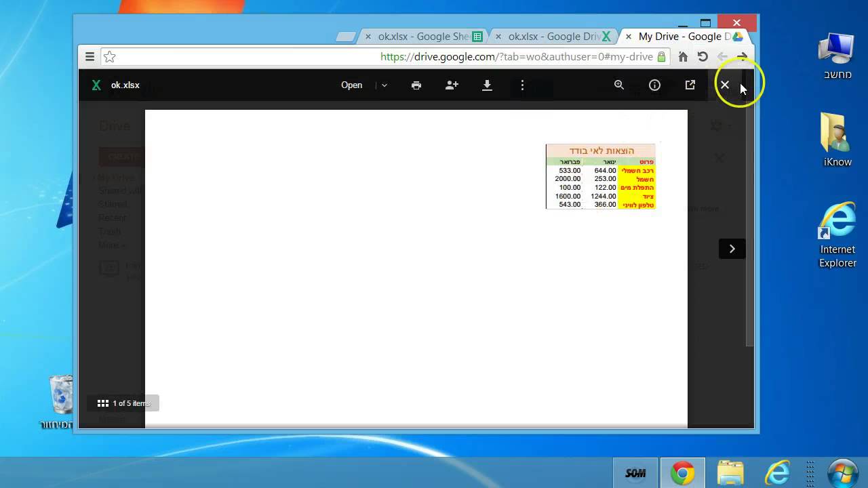Reload the page
The image size is (868, 488).
point(703,57)
